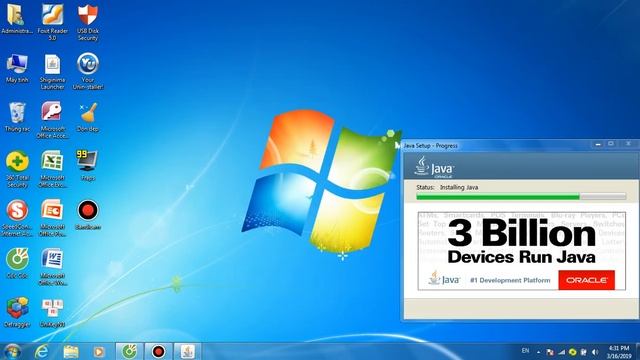Open the Administrator folder desktop icon
Screen dimensions: 640x360
(x=17, y=19)
